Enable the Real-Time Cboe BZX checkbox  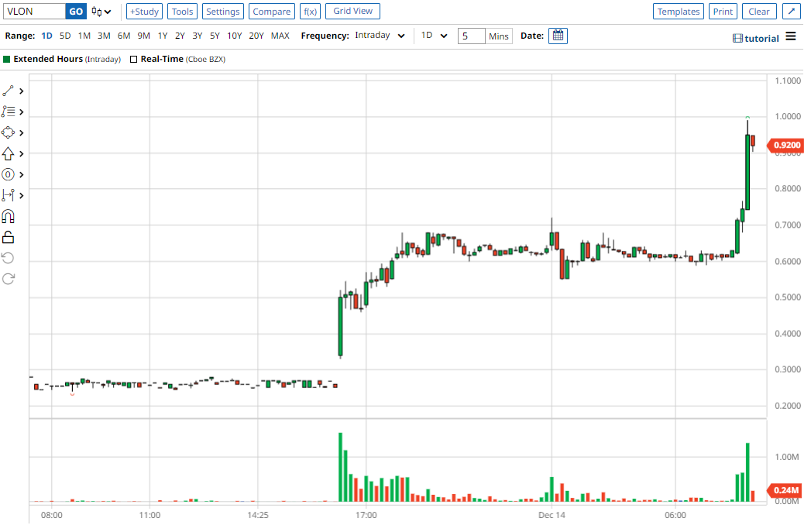pos(134,59)
